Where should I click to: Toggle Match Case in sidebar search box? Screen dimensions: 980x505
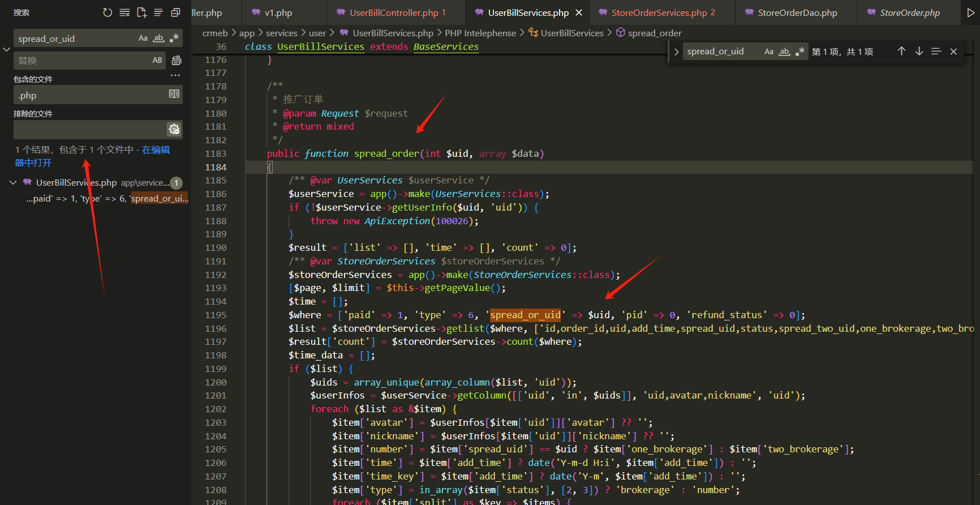click(143, 38)
